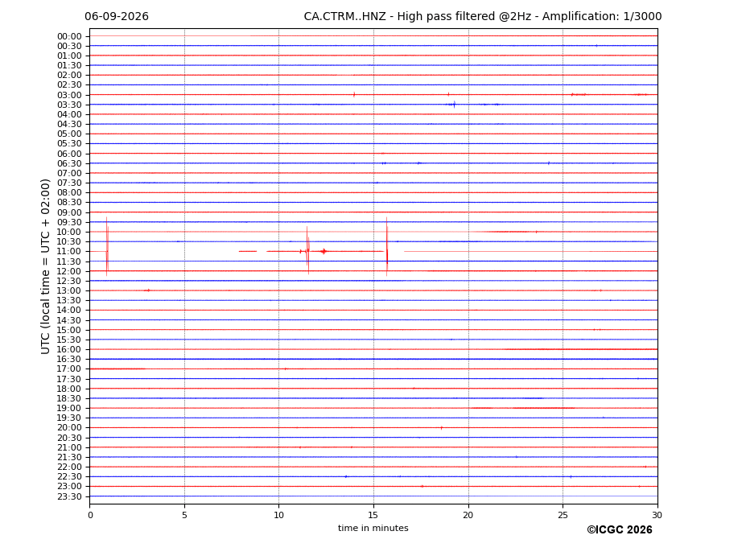Click the red burst on the 19:00 trace

(x=542, y=408)
